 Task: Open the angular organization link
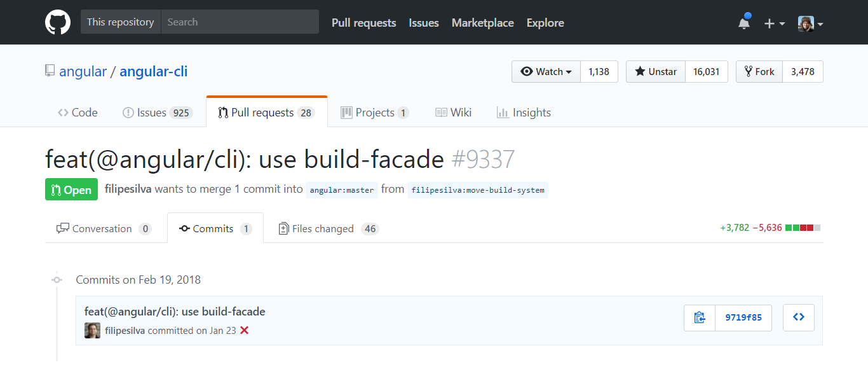[83, 71]
